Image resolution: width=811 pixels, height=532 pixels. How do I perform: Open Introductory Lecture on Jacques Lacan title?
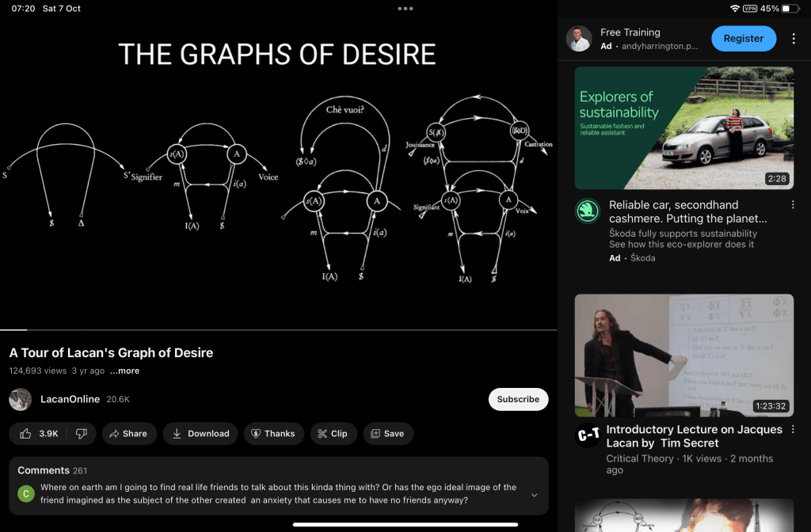click(x=694, y=436)
